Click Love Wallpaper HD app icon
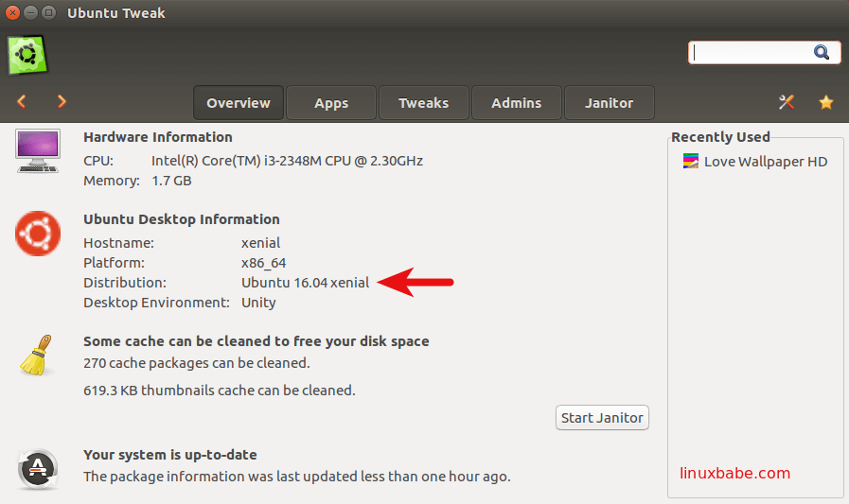Screen dimensions: 849x504 coord(691,162)
